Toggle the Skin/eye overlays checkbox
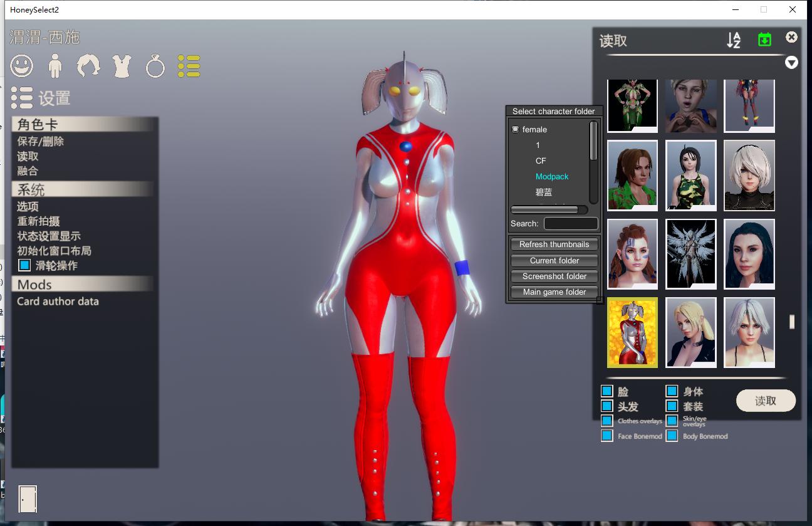The height and width of the screenshot is (526, 812). [x=672, y=421]
